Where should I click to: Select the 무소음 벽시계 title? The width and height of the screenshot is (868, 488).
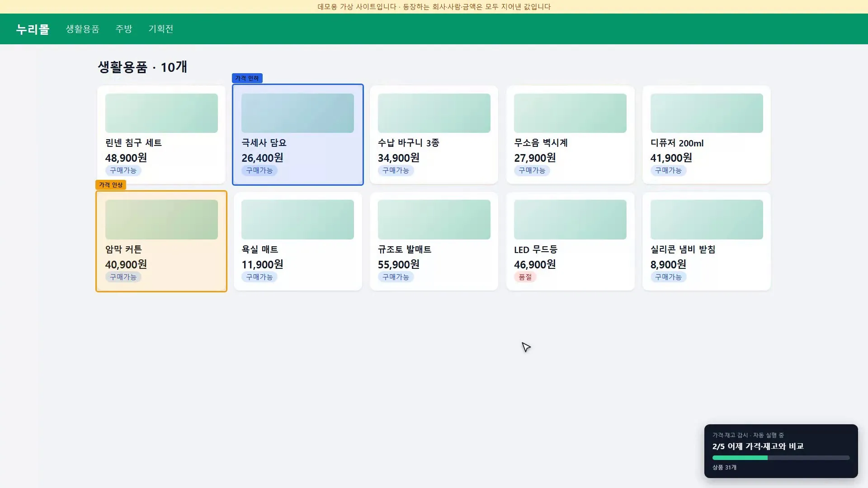coord(541,143)
